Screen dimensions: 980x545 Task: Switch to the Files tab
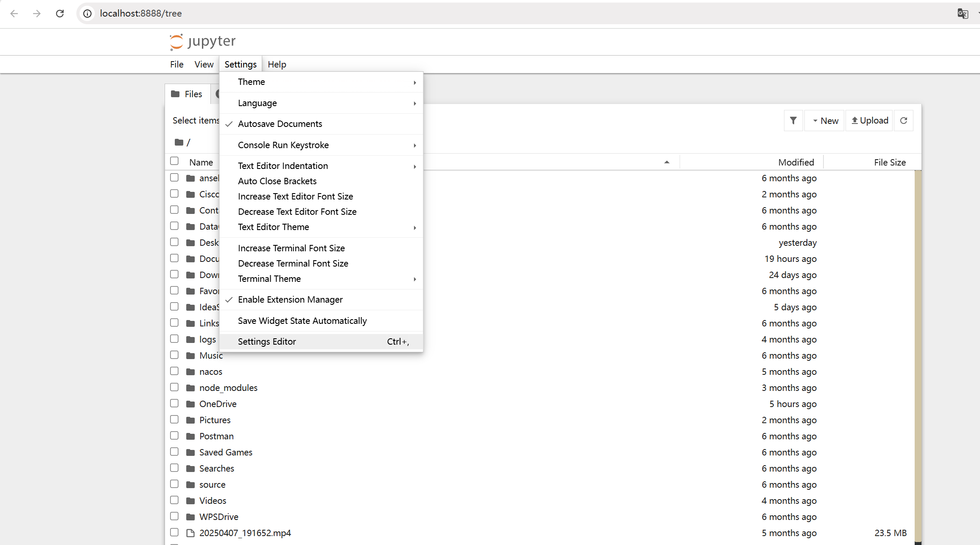pos(187,94)
